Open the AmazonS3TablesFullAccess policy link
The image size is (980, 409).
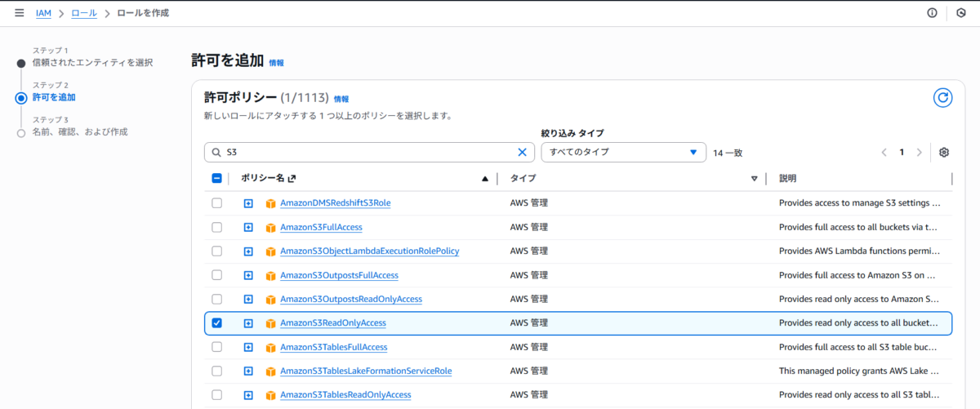pos(334,347)
